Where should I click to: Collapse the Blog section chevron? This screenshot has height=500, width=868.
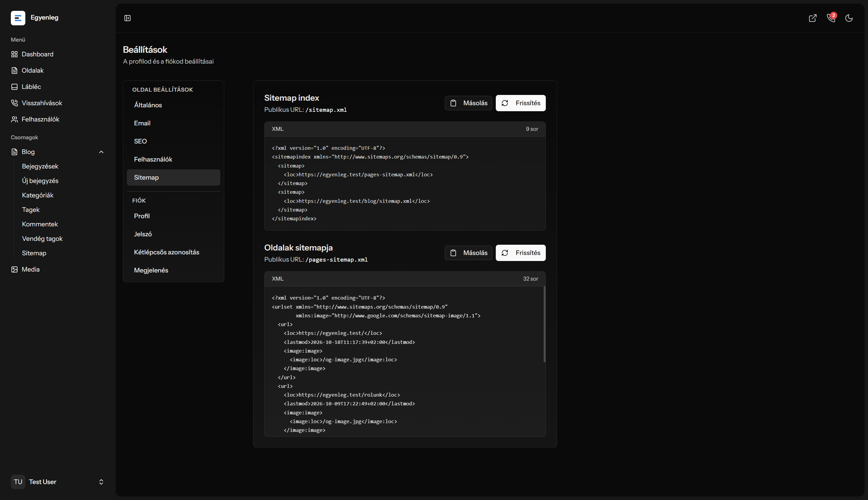point(101,152)
